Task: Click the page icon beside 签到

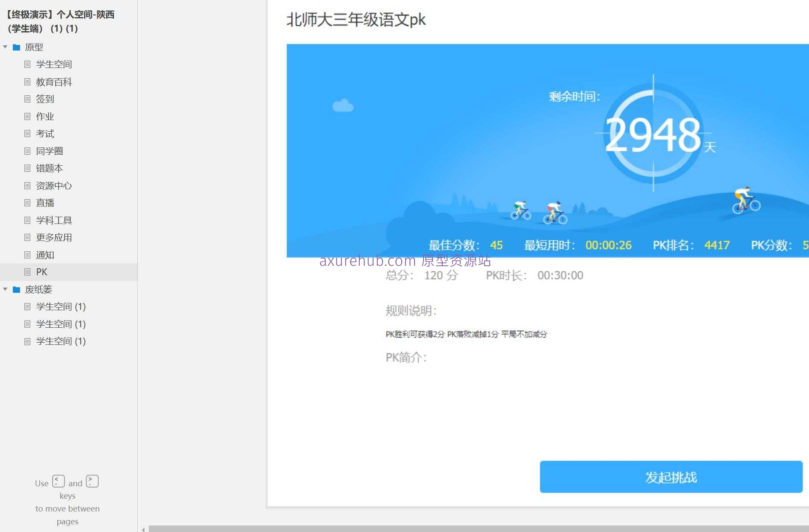Action: pos(27,99)
